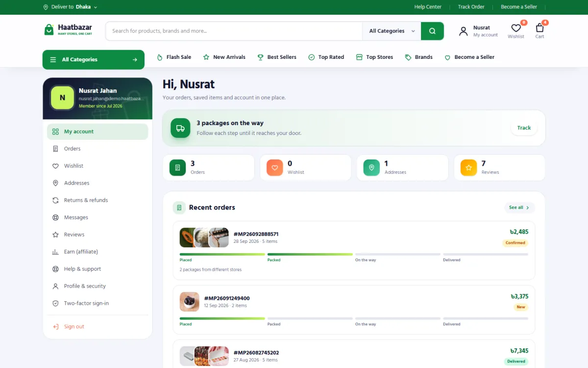Click the Best Sellers trophy icon
588x368 pixels.
pos(260,57)
